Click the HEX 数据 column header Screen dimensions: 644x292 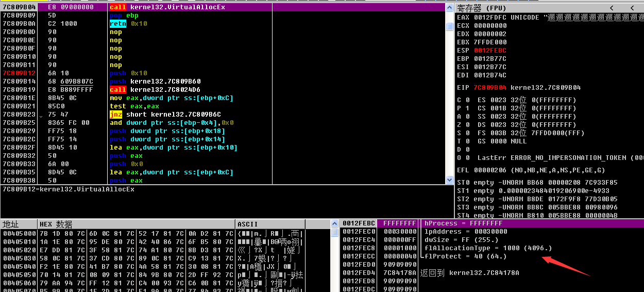click(x=136, y=224)
